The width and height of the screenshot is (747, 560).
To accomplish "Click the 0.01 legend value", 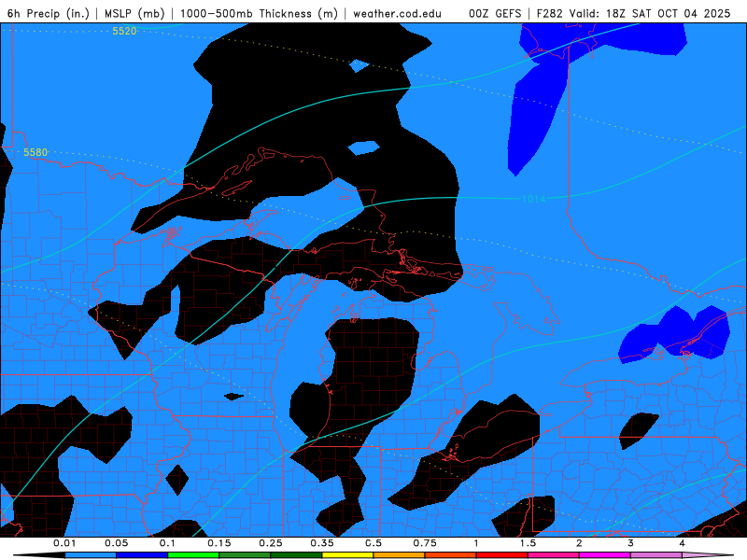I will coord(64,543).
